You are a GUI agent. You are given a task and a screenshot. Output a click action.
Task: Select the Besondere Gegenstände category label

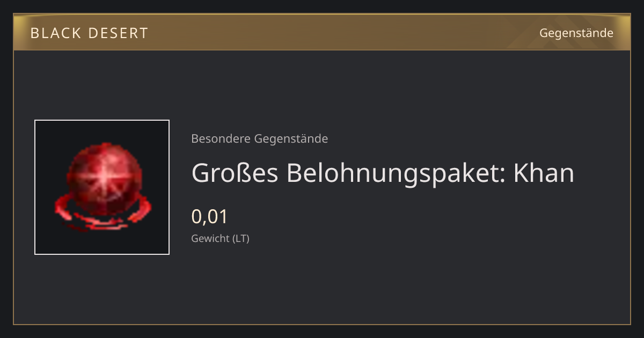(x=260, y=139)
